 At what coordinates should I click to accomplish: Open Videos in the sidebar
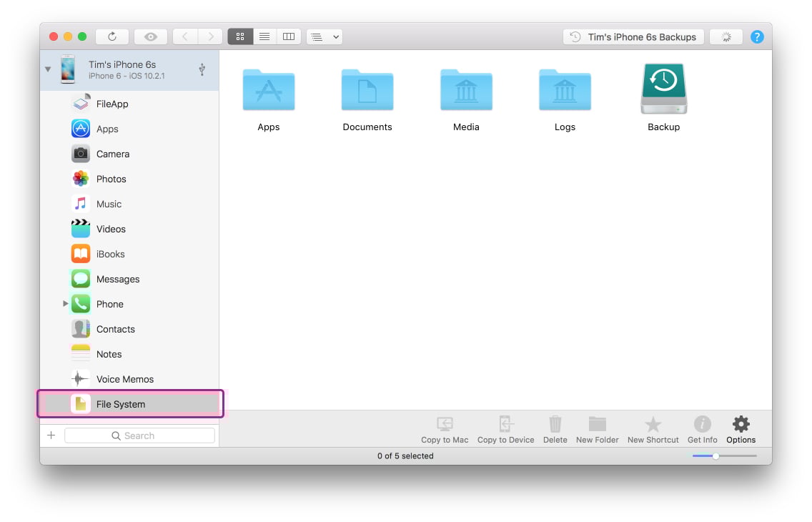click(x=129, y=229)
